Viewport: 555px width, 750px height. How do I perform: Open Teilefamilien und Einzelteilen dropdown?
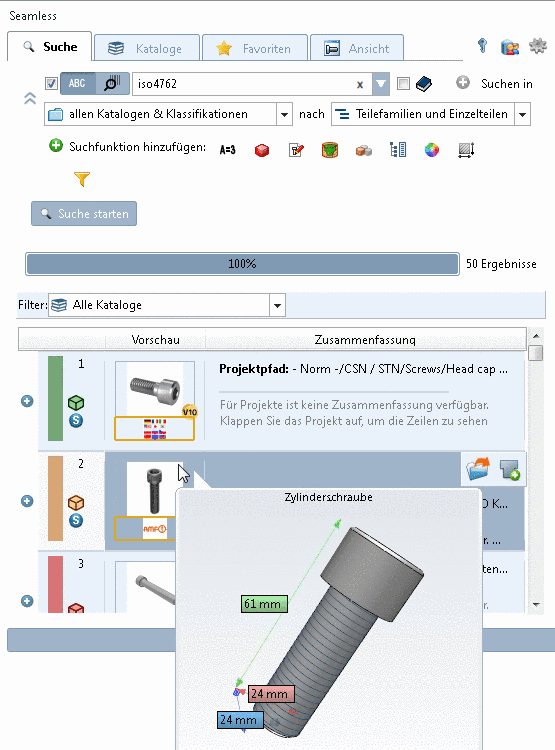pos(431,114)
